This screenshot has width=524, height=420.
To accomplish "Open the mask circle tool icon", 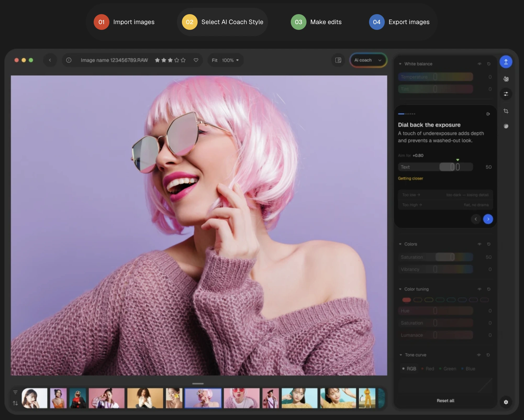I will click(x=506, y=126).
